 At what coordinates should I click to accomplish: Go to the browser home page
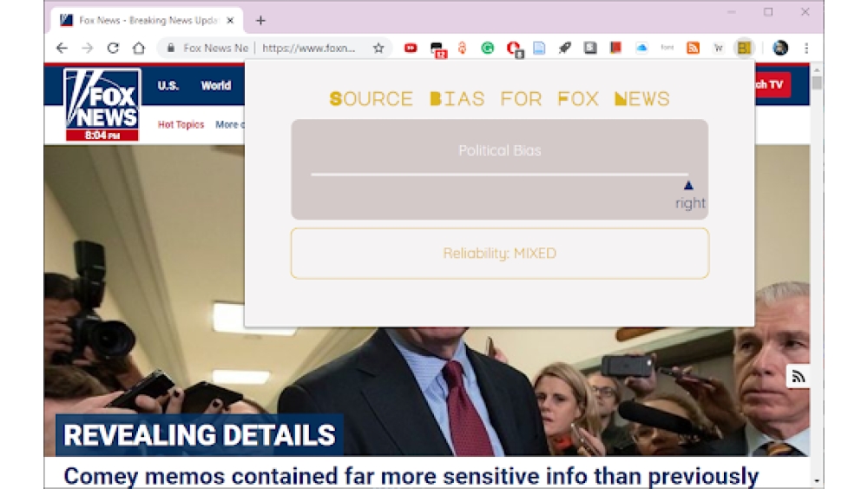click(x=139, y=49)
